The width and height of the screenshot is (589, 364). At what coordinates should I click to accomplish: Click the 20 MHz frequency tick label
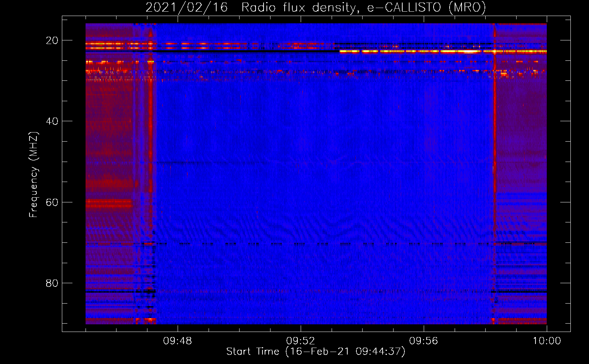click(x=52, y=40)
